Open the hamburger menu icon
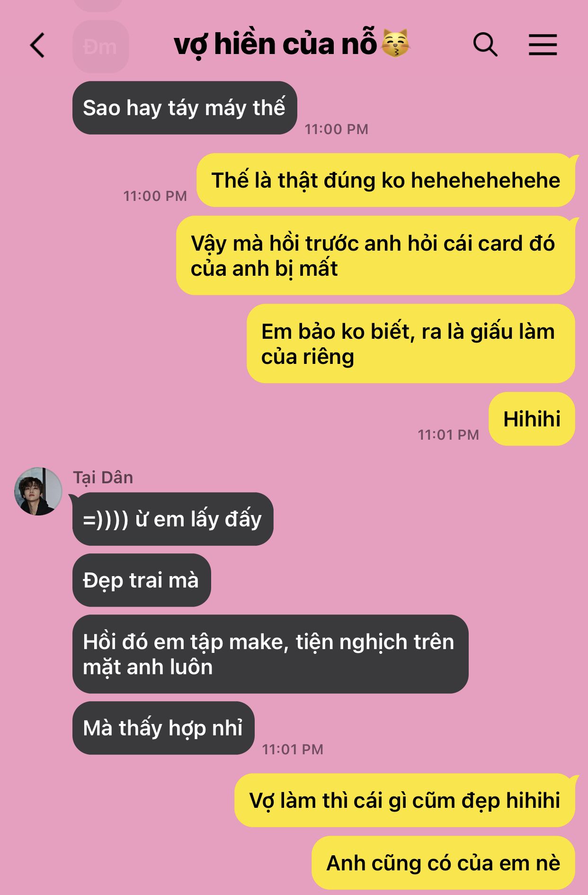The image size is (588, 895). coord(543,45)
